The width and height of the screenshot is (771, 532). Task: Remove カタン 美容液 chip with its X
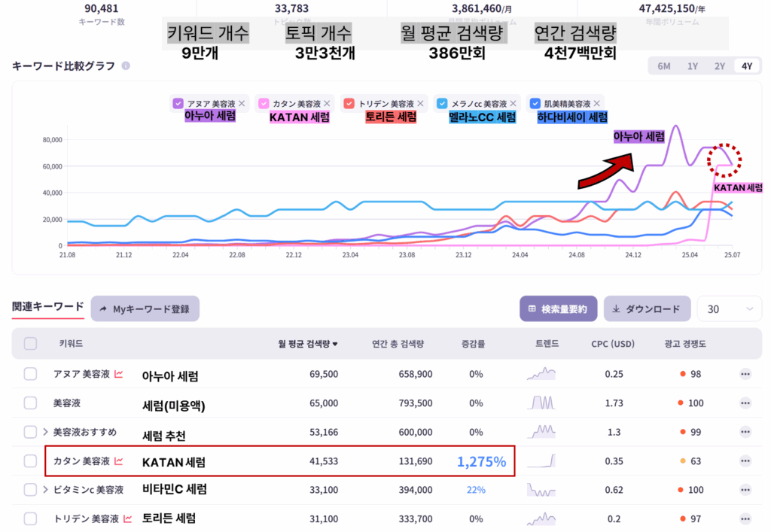[x=327, y=103]
